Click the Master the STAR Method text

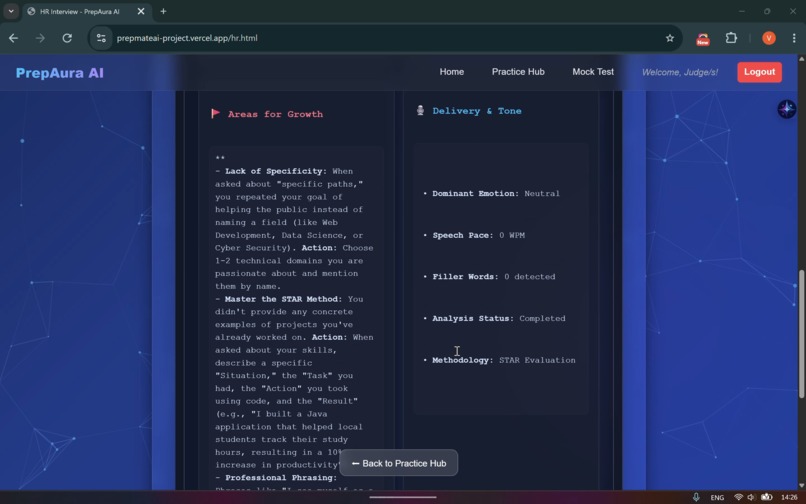pos(283,299)
